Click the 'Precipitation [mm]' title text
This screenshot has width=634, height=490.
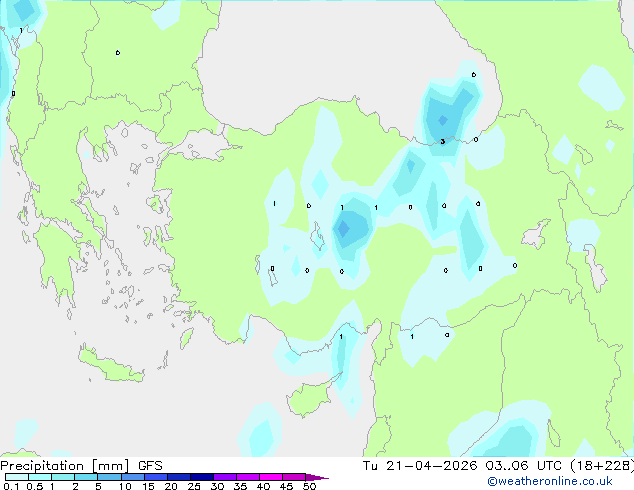[x=65, y=466]
